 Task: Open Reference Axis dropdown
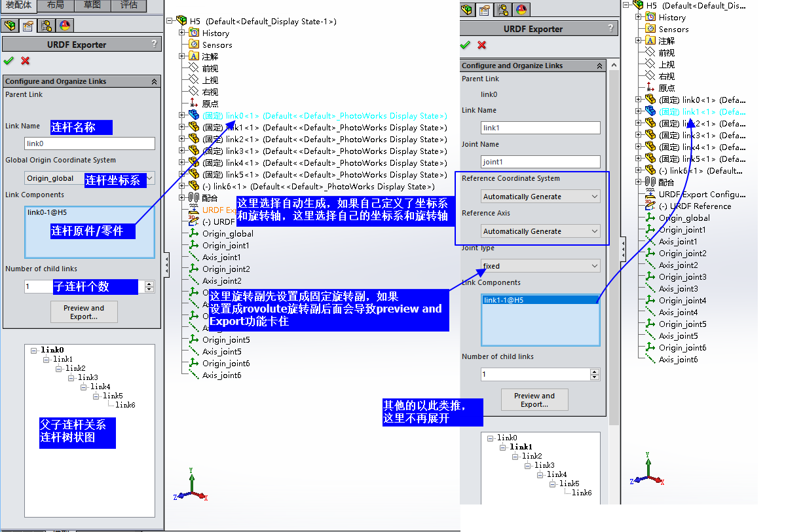(540, 231)
